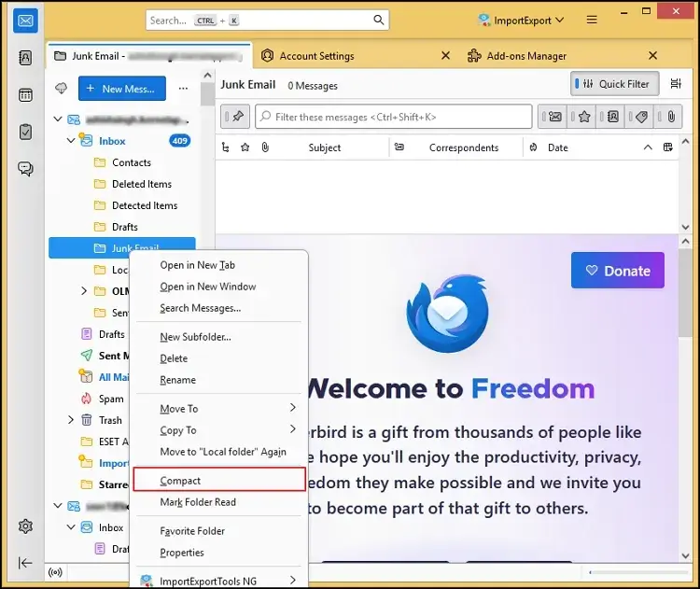Screen dimensions: 700x589
Task: Open the Tasks space
Action: [25, 132]
